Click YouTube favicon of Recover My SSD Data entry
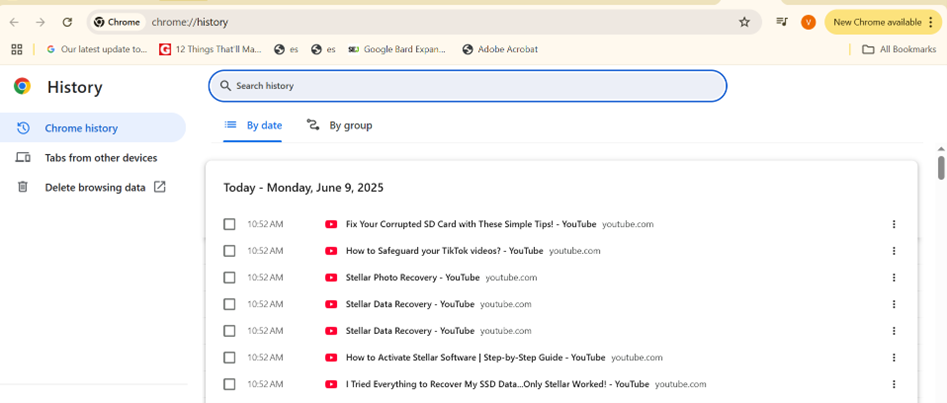The image size is (947, 403). click(x=331, y=384)
